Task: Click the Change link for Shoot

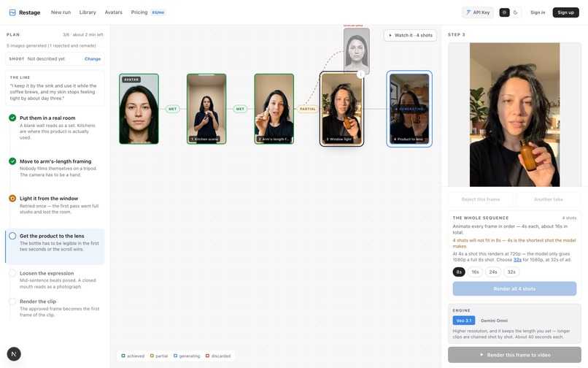Action: click(93, 59)
